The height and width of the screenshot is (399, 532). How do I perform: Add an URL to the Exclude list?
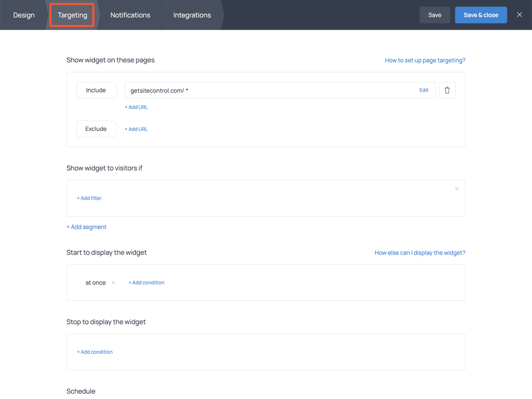click(136, 129)
